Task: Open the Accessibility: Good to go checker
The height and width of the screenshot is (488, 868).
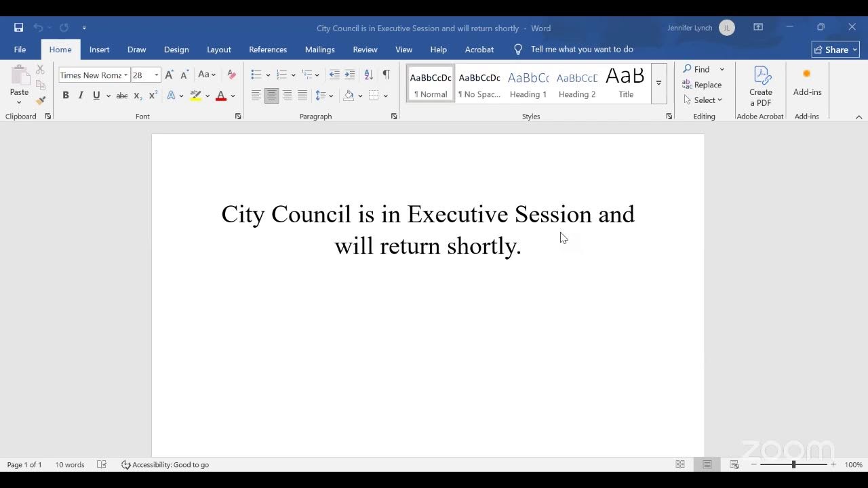Action: click(165, 464)
